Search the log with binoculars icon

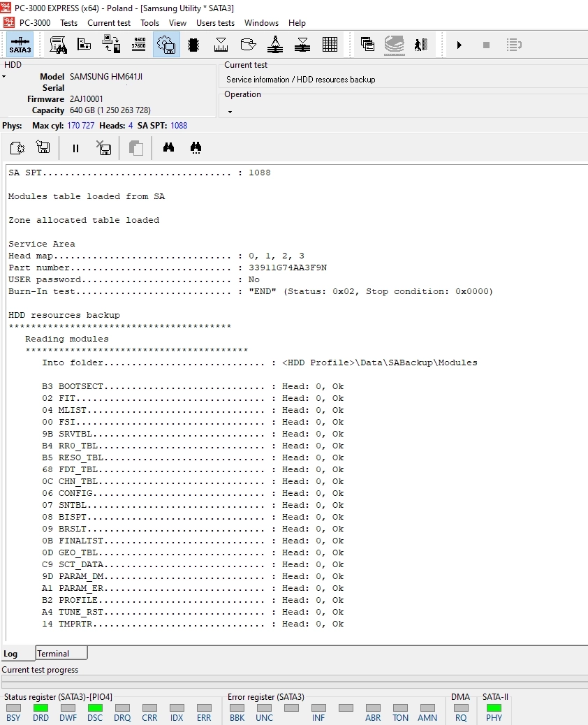169,147
